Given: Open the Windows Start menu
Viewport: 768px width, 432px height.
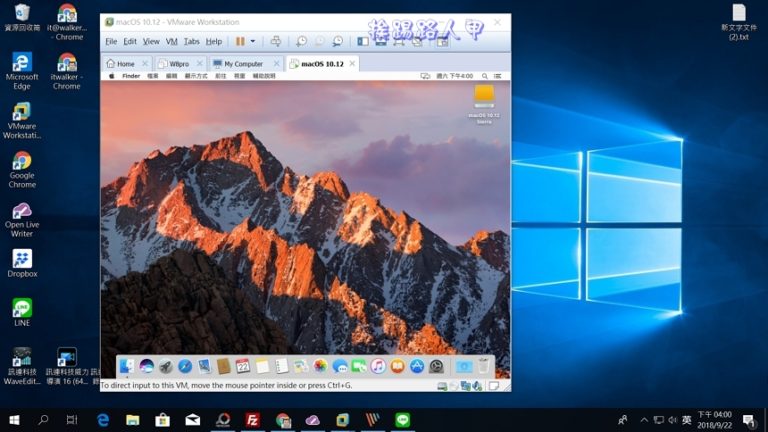Looking at the screenshot, I should click(x=14, y=420).
